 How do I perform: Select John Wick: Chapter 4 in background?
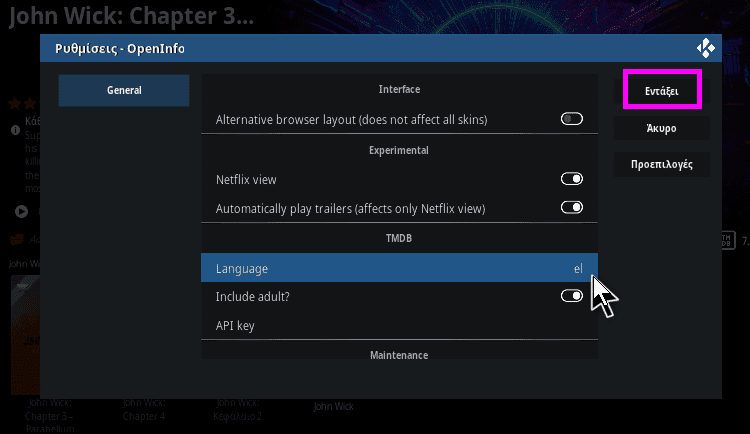[x=144, y=410]
